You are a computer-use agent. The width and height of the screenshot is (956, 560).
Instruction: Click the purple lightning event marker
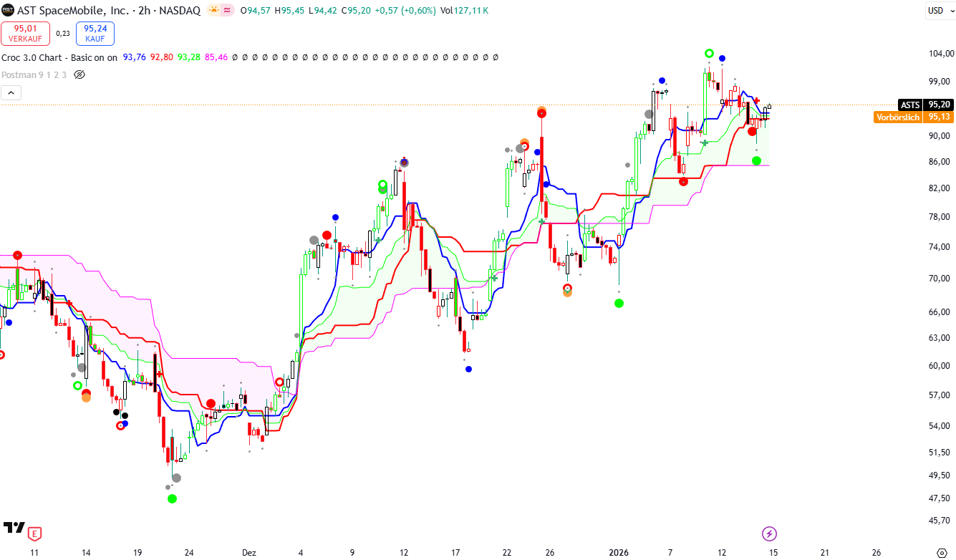(769, 534)
